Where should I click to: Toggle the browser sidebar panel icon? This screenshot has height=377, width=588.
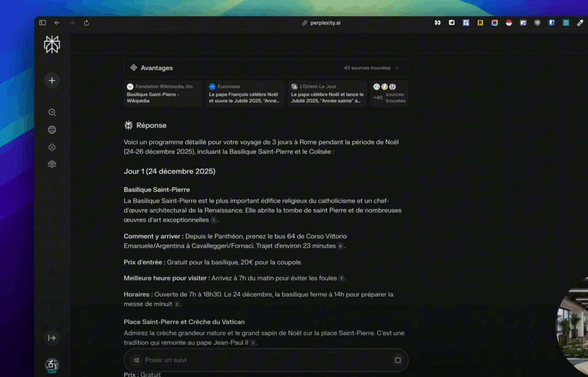point(42,23)
